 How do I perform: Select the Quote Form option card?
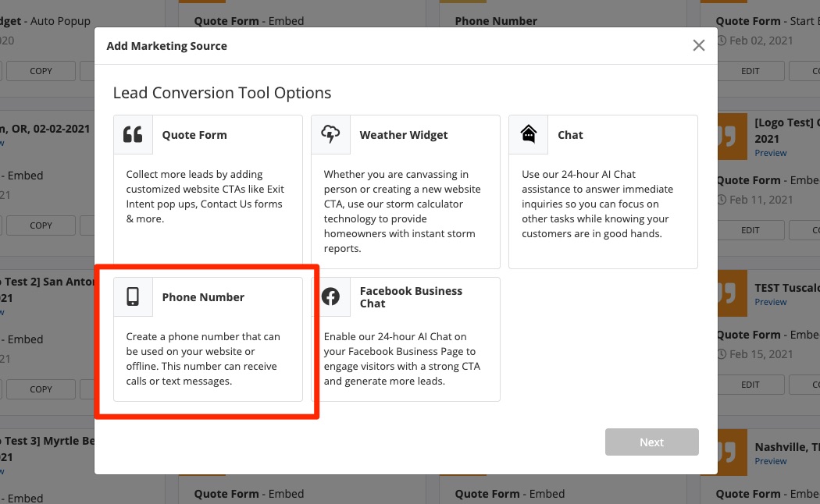tap(208, 191)
